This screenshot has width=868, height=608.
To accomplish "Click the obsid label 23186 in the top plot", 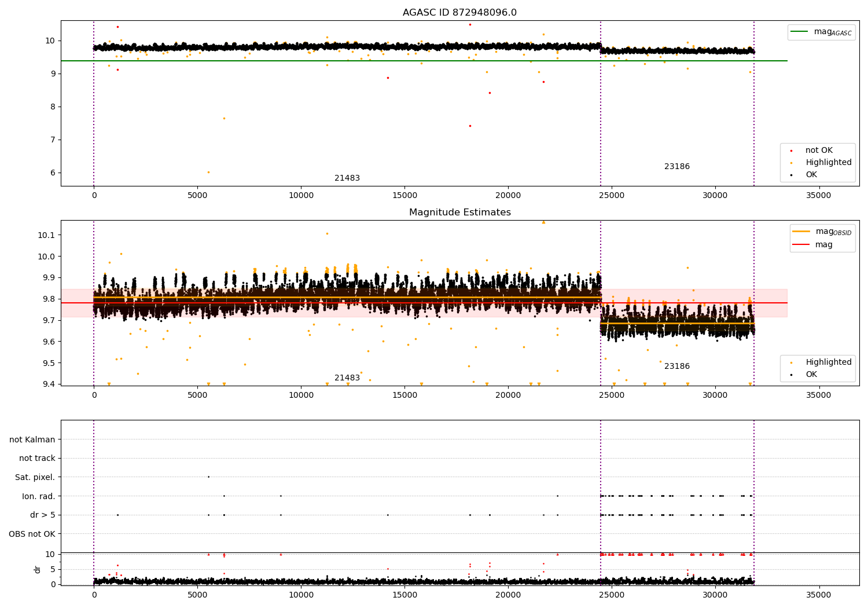I will 677,167.
